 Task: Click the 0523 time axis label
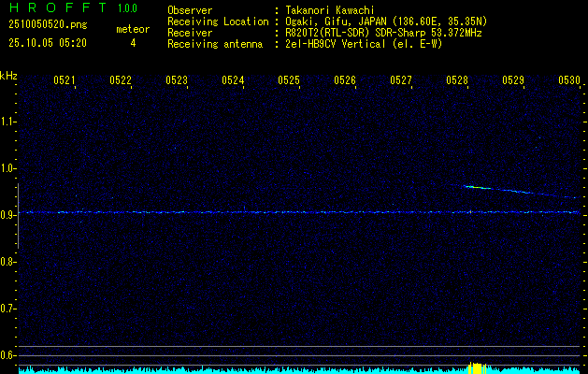coord(177,79)
